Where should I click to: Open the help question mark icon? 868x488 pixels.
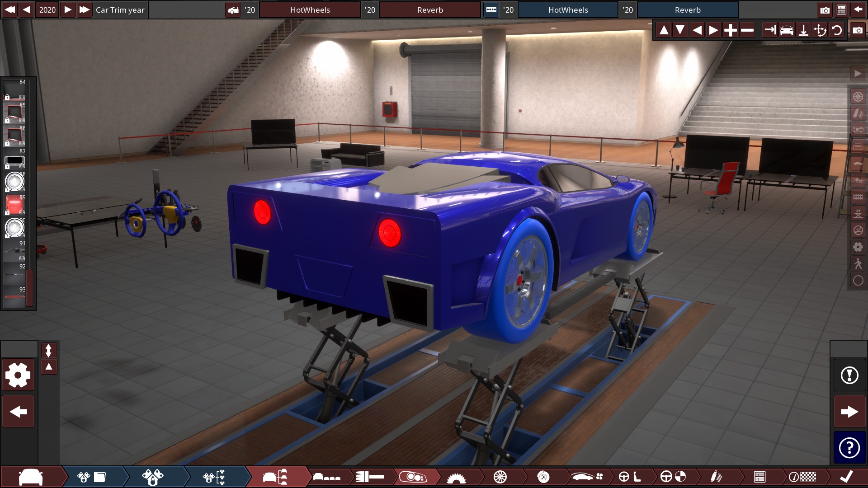point(849,447)
